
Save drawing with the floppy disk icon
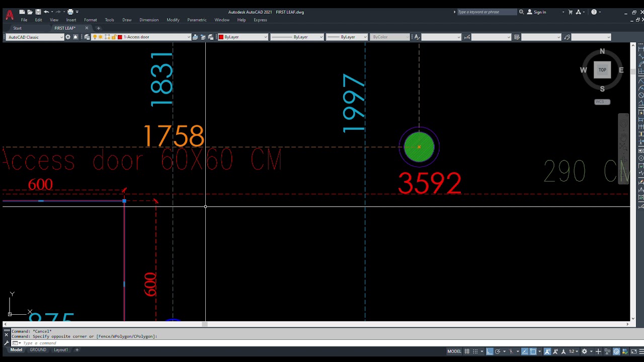point(38,12)
